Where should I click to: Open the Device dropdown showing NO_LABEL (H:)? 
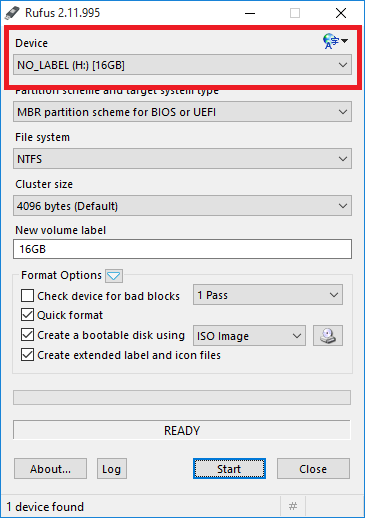pos(182,65)
